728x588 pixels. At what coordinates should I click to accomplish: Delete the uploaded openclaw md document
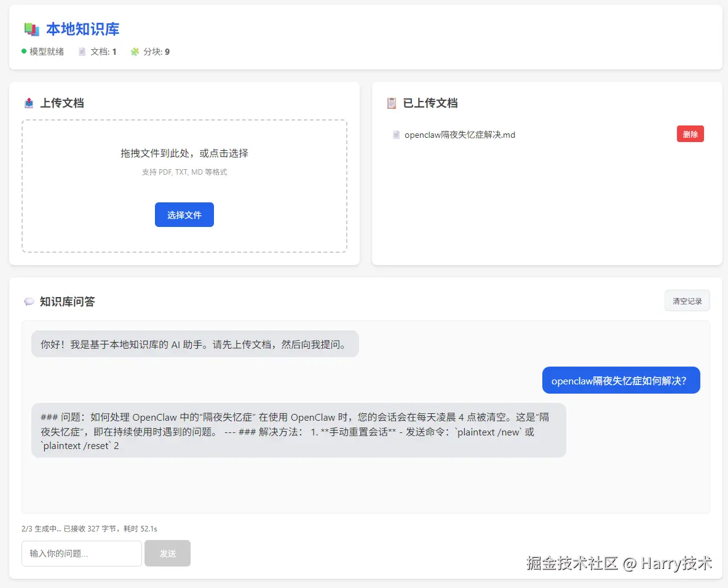pos(690,133)
